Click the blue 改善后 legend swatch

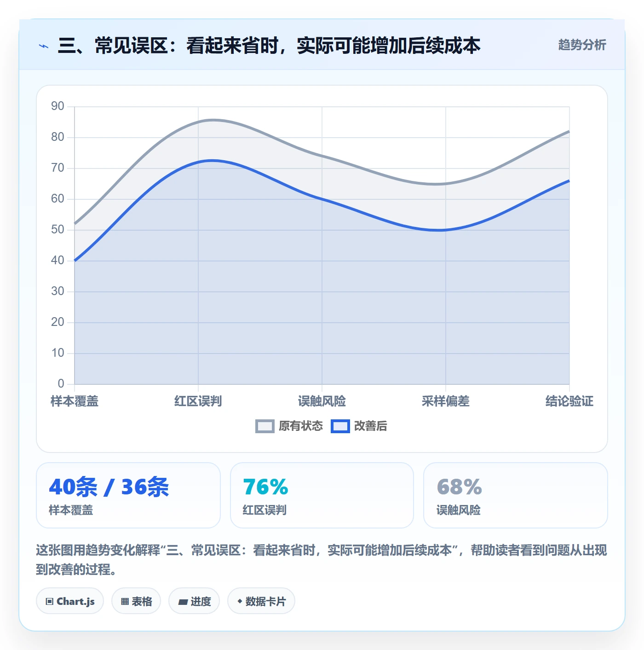coord(340,426)
